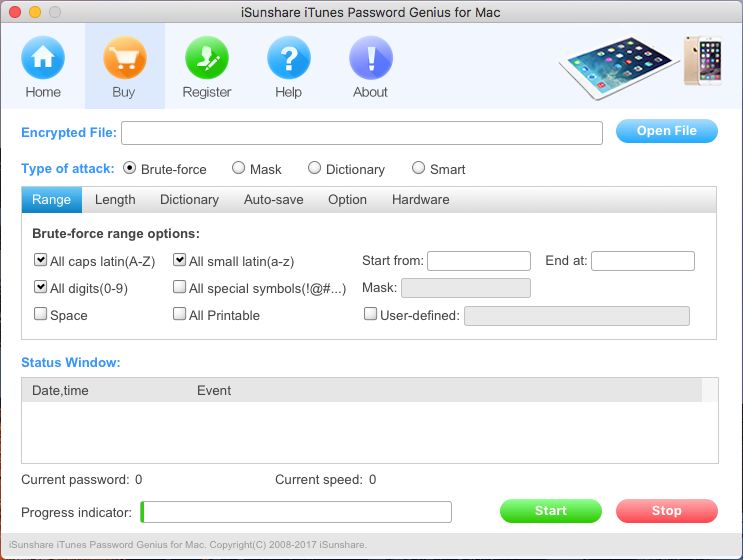Switch to the Dictionary settings tab
This screenshot has width=743, height=560.
tap(189, 199)
